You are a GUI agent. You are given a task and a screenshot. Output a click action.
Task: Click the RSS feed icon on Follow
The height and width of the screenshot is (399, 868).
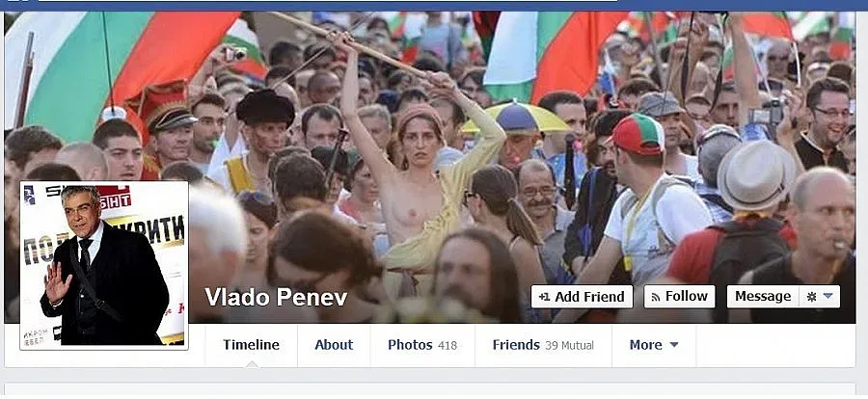point(656,297)
